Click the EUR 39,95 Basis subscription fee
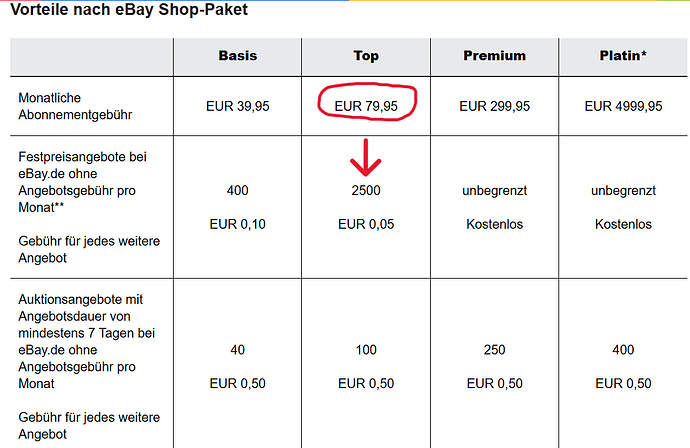690x448 pixels. 238,106
